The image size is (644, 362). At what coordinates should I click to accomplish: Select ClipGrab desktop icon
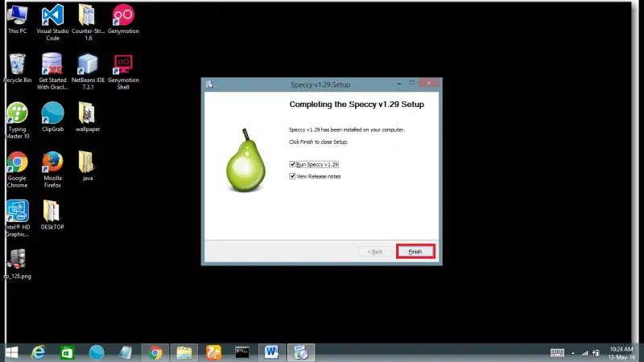(52, 117)
